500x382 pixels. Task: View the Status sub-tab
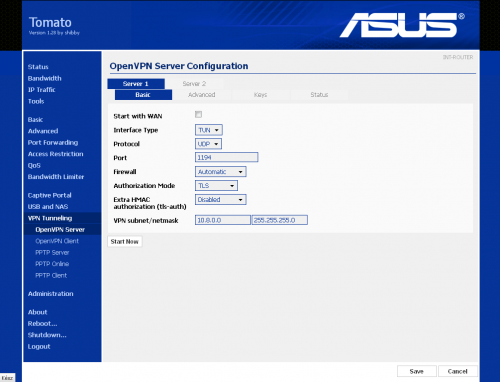[319, 95]
